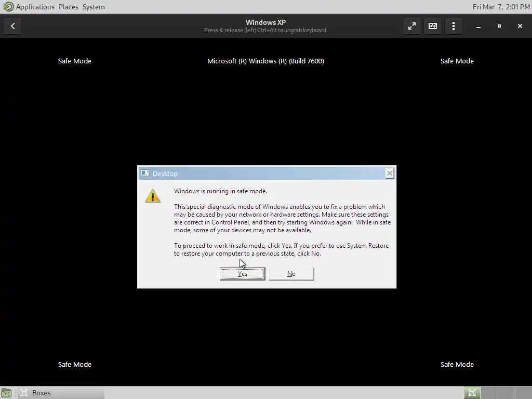Click No to use System Restore
Image resolution: width=532 pixels, height=399 pixels.
[x=291, y=273]
